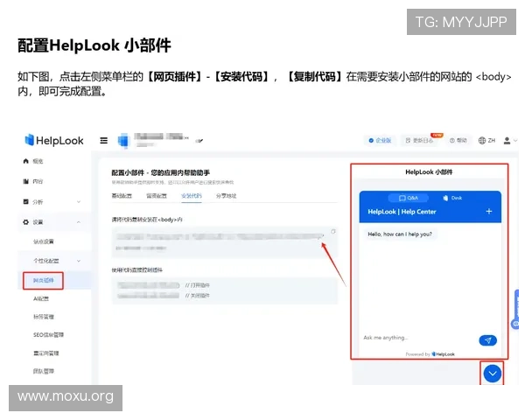Focus the Ask me anything input field
Viewport: 525px width, 420px height.
click(418, 338)
